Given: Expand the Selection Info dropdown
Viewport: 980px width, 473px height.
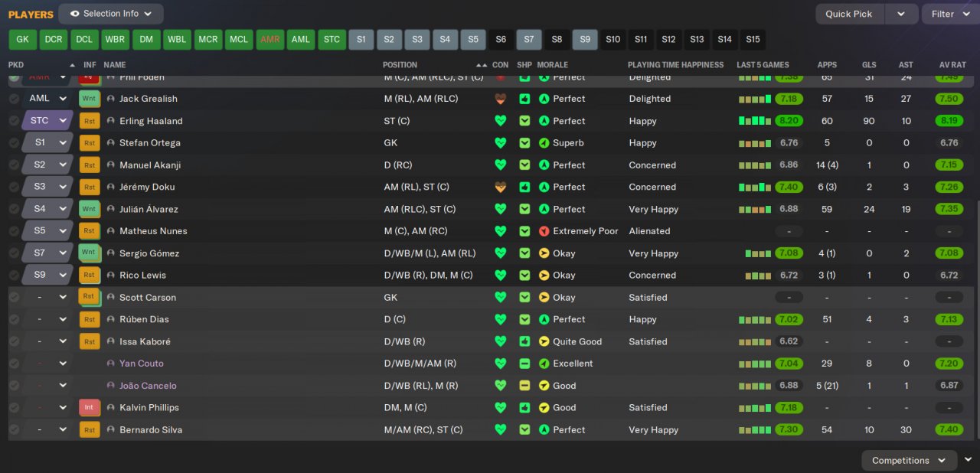Looking at the screenshot, I should 111,14.
